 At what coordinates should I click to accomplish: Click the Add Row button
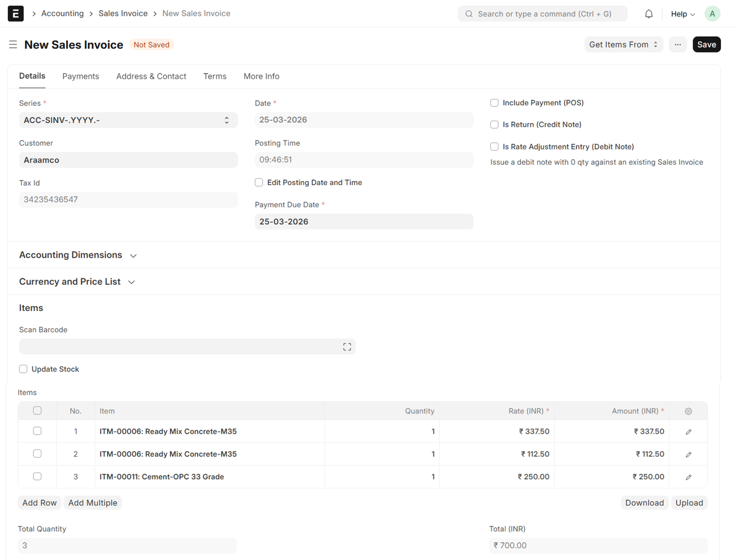pos(39,503)
